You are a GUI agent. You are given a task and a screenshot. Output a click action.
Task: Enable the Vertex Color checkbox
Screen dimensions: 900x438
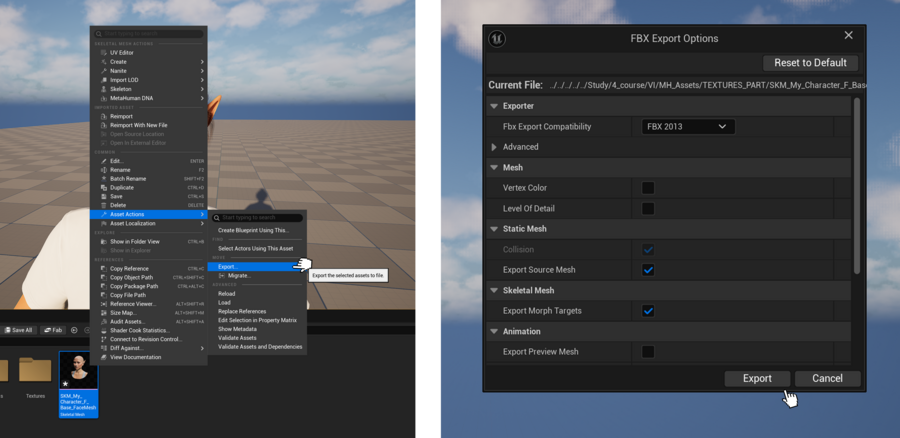[648, 188]
